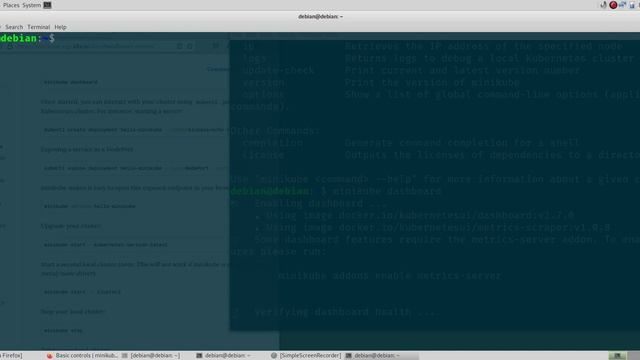640x360 pixels.
Task: Click the terminal prompt line at top
Action: [27, 38]
